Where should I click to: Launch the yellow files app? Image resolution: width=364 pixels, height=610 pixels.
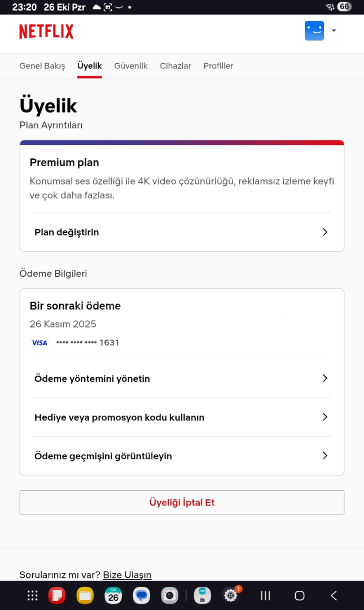[85, 595]
